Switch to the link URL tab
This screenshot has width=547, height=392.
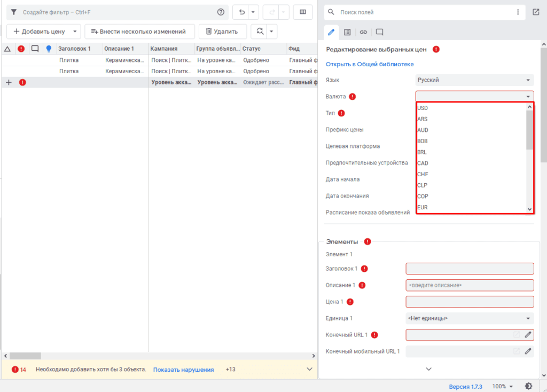click(x=363, y=32)
